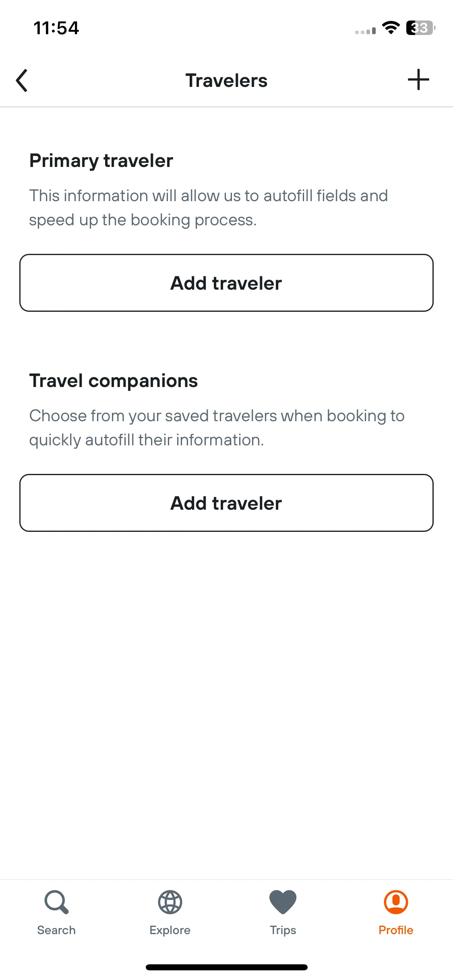Switch to the Explore tab label
The image size is (453, 980).
click(x=170, y=931)
